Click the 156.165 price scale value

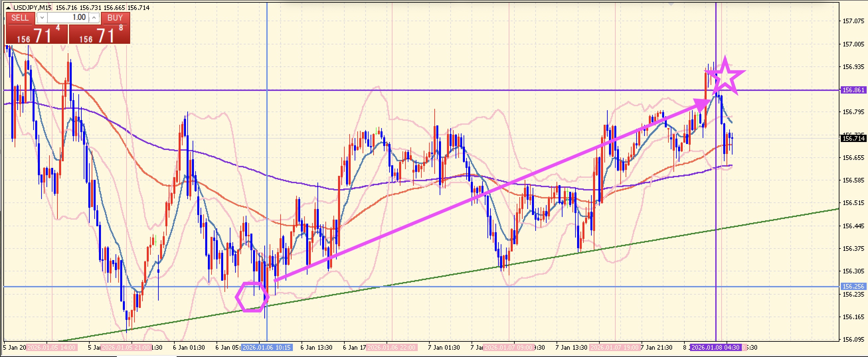[x=853, y=317]
